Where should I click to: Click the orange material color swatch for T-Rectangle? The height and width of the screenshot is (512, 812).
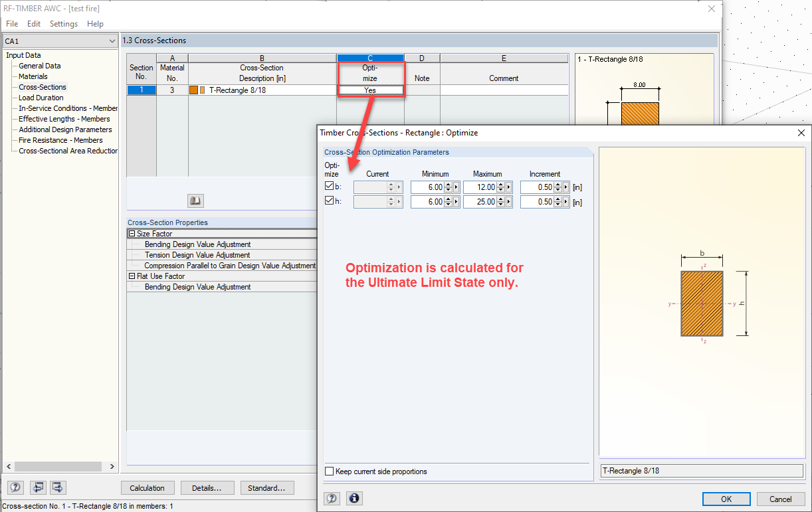194,89
